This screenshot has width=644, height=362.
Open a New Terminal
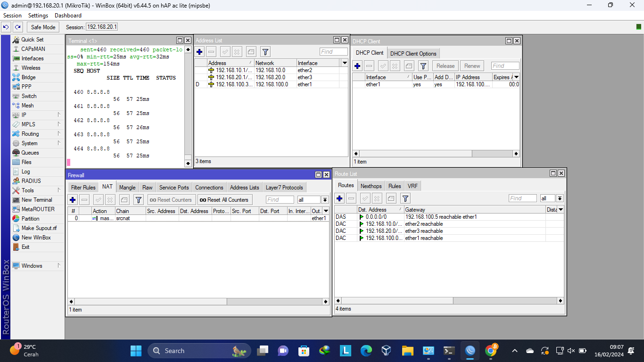click(x=37, y=200)
